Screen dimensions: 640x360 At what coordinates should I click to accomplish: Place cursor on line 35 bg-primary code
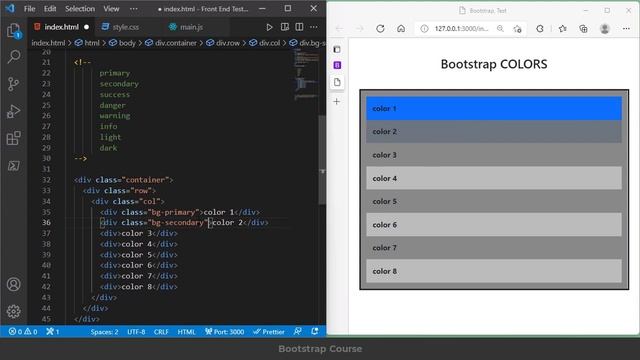click(x=173, y=212)
